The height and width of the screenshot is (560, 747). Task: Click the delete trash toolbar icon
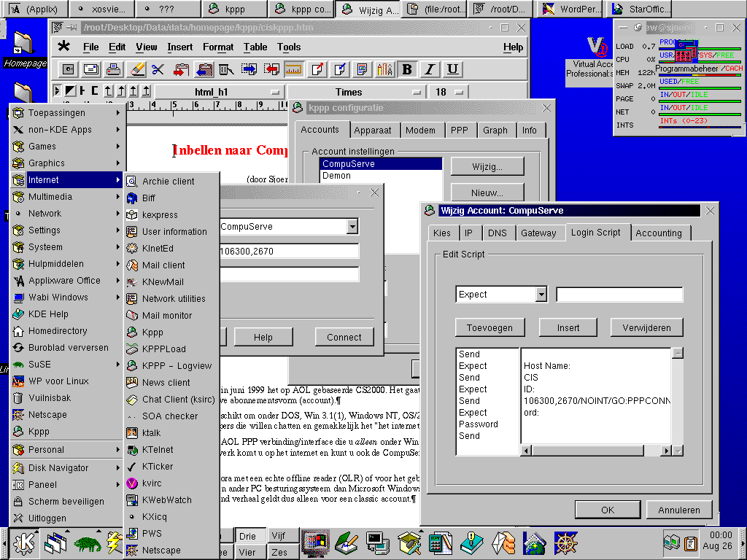[x=226, y=69]
